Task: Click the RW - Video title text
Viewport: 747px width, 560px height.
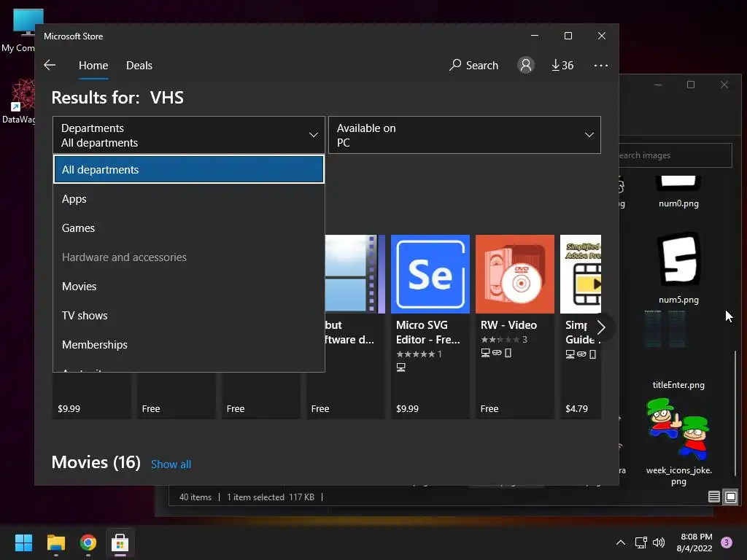Action: tap(508, 324)
